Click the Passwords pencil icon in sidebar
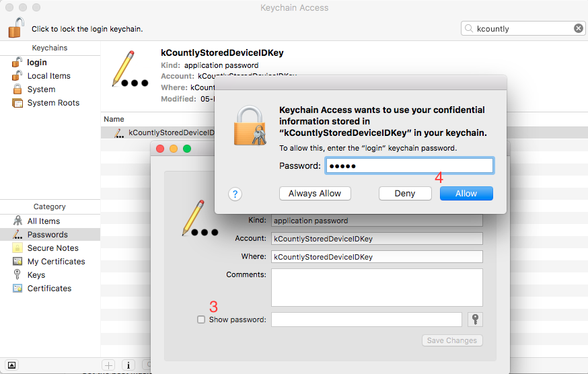Viewport: 588px width, 374px height. pyautogui.click(x=17, y=235)
